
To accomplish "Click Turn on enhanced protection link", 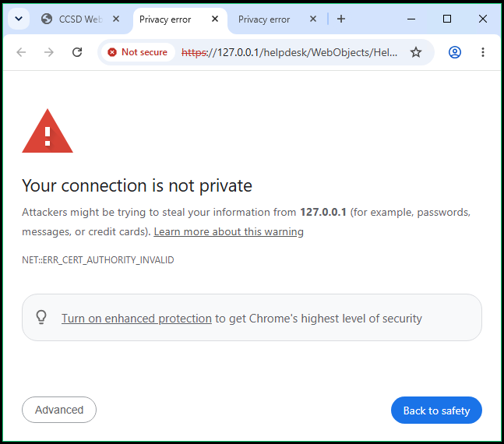I will click(136, 319).
